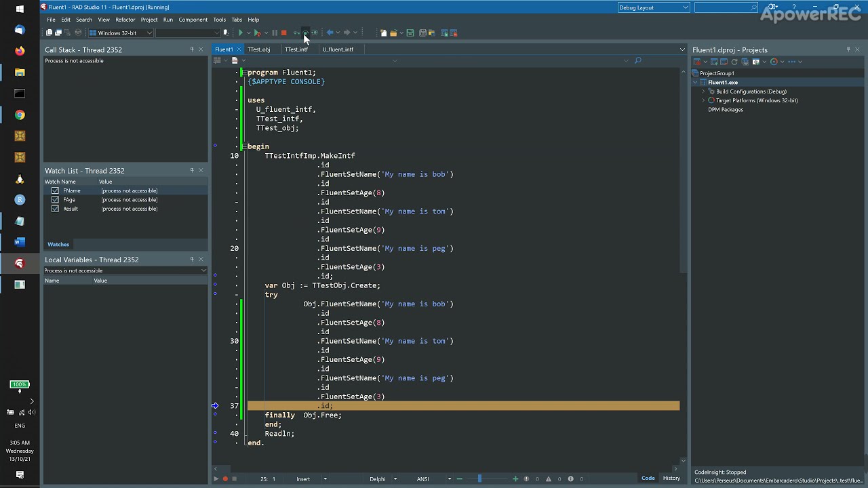
Task: Navigate back with the blue left arrow
Action: pos(330,33)
